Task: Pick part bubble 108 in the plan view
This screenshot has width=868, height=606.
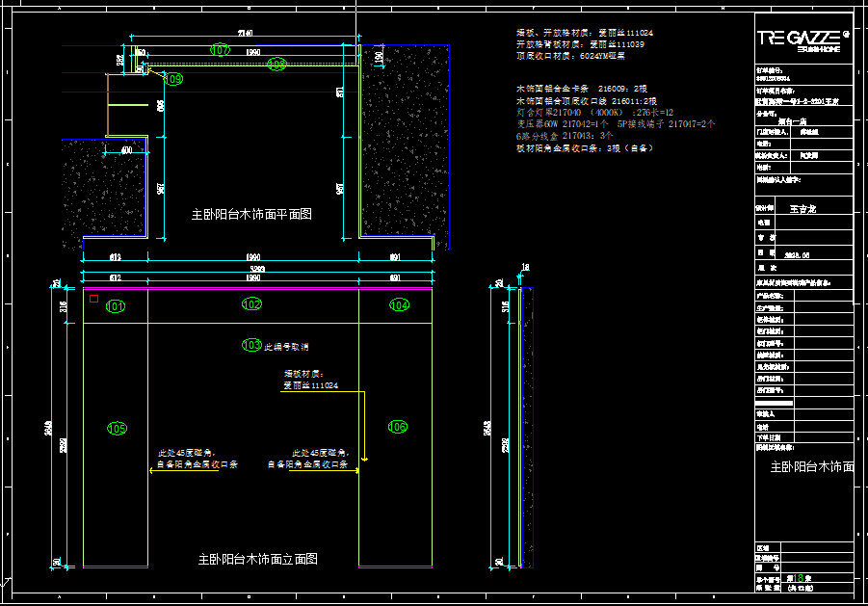Action: click(276, 64)
